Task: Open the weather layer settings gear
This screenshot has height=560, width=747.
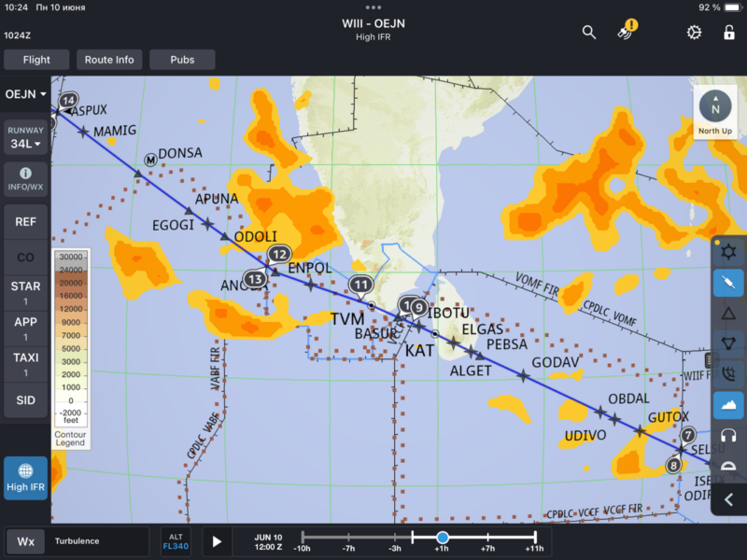Action: (727, 251)
